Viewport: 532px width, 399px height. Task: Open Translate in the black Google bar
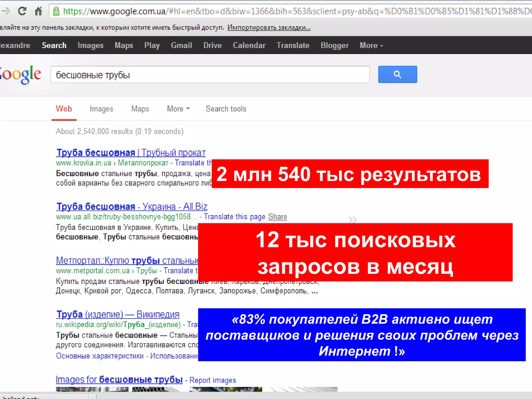[293, 45]
